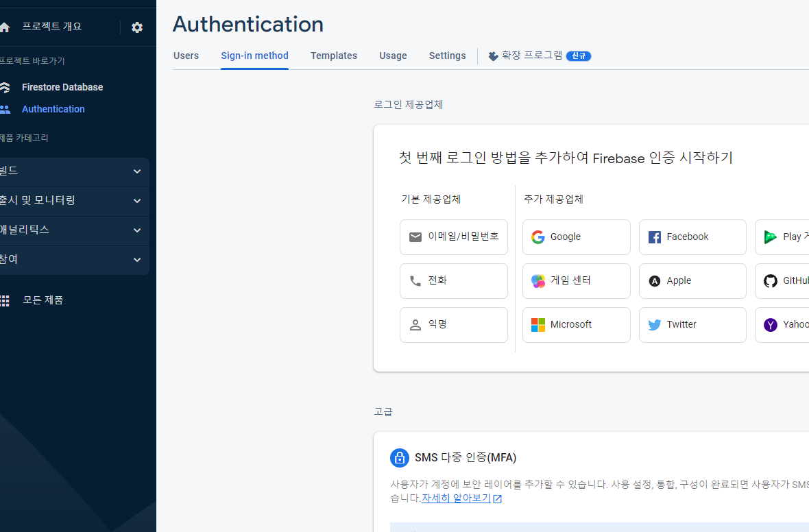
Task: Open Firestore Database from sidebar
Action: click(62, 87)
